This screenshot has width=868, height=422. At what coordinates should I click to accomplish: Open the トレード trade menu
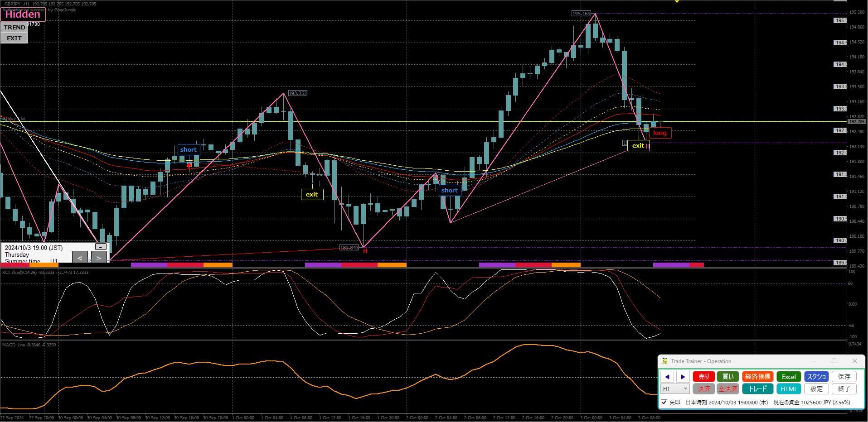757,388
